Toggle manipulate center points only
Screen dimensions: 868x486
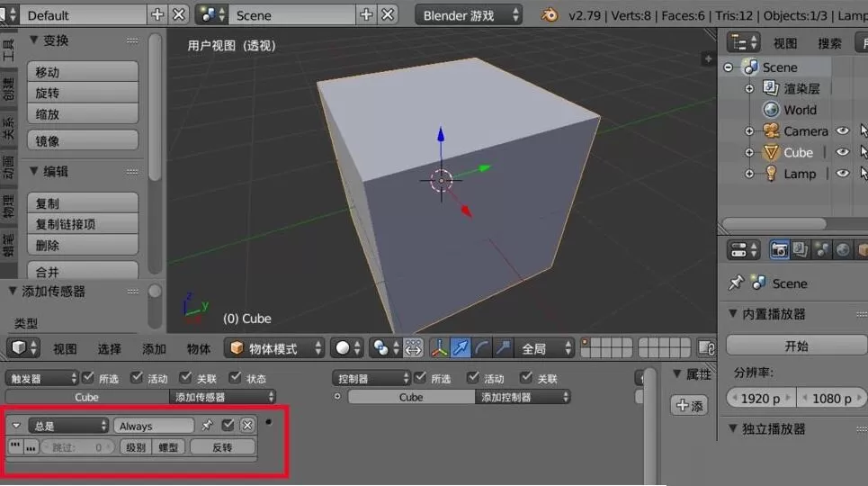(413, 348)
